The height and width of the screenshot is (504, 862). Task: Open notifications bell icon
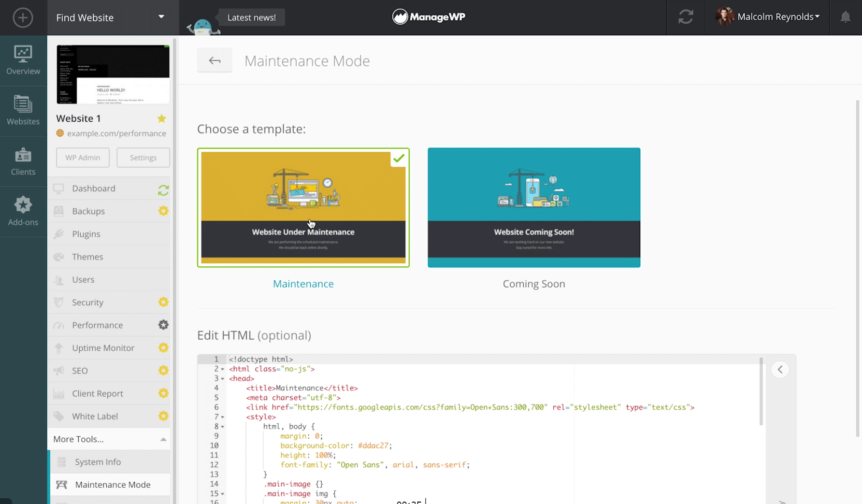tap(845, 17)
